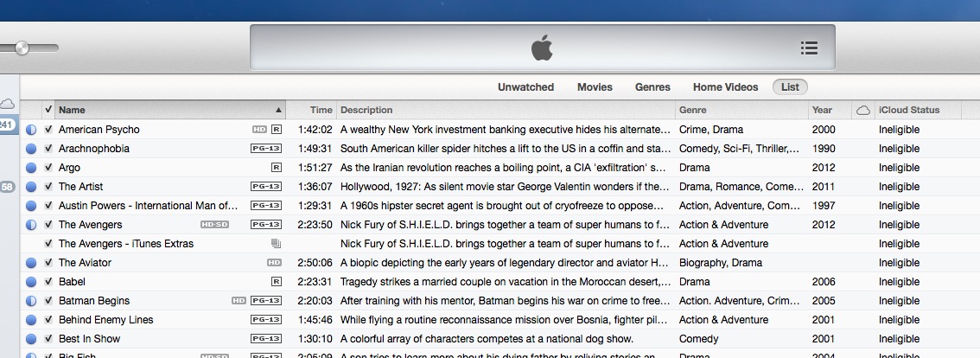Screen dimensions: 980x358
Task: Open the Up Next list icon
Action: [810, 48]
